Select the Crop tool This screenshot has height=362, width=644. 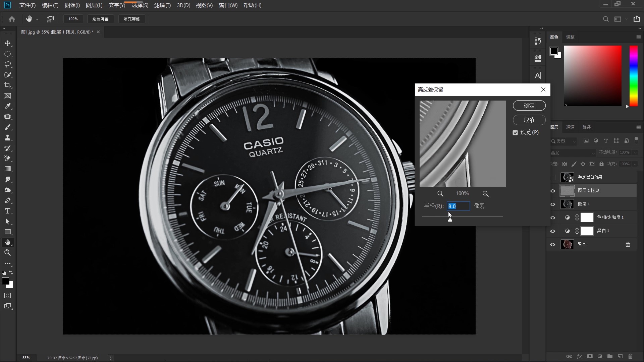click(8, 85)
